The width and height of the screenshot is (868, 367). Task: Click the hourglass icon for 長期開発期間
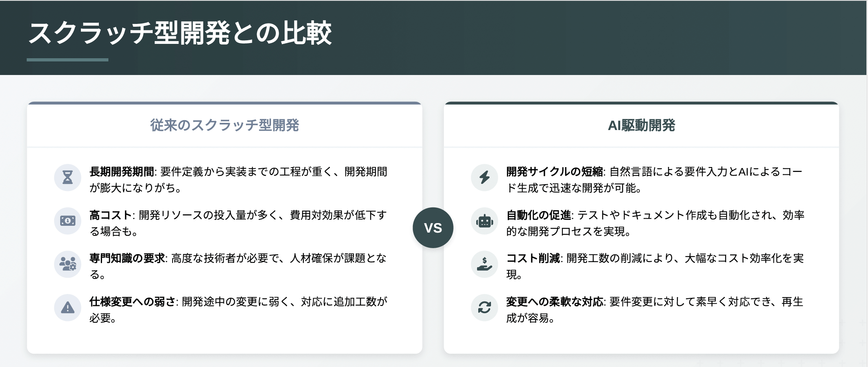click(68, 178)
